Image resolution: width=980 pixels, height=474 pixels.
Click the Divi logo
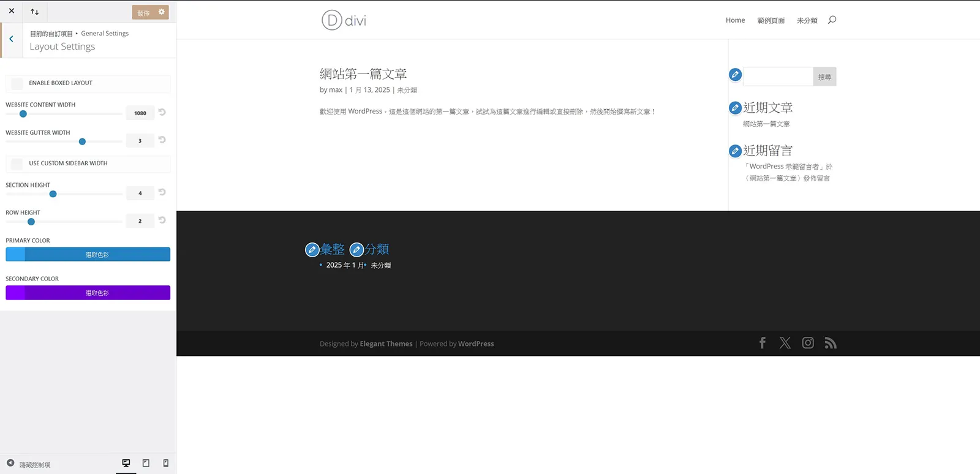(x=344, y=20)
